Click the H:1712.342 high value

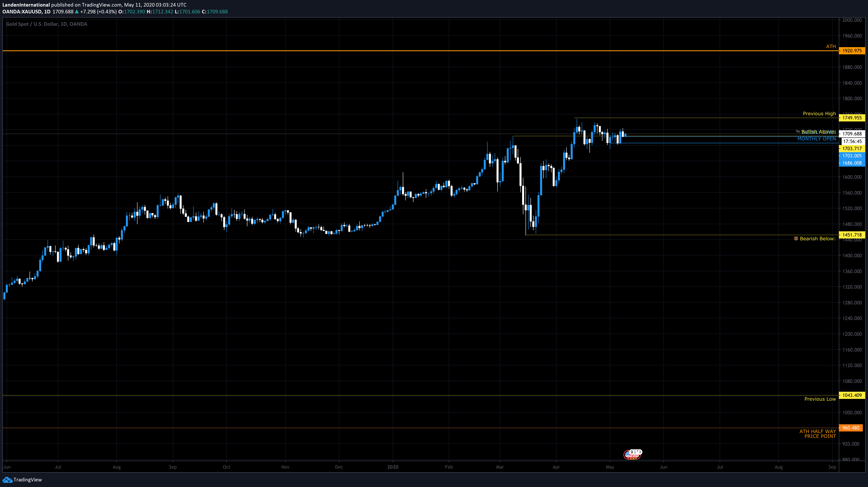point(160,11)
